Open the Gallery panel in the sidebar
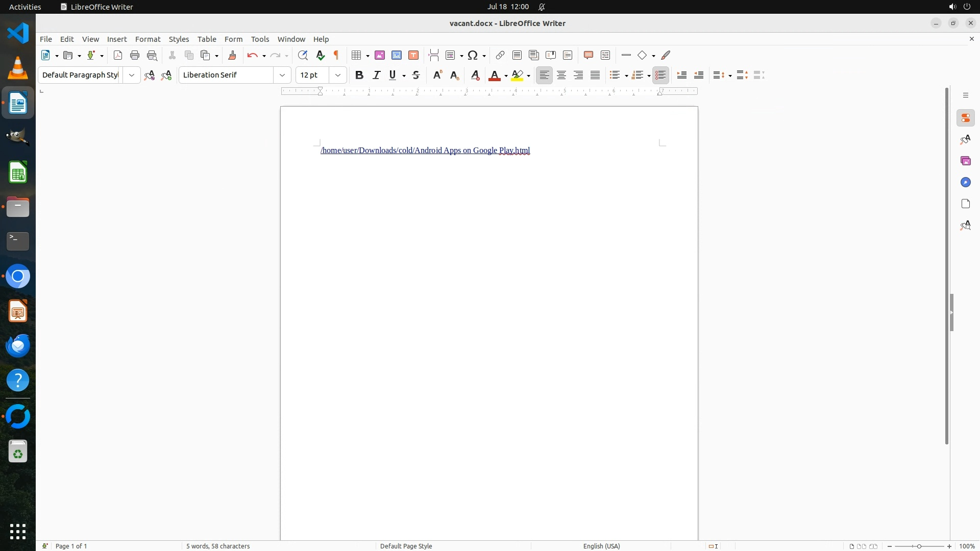The image size is (980, 551). pos(965,161)
